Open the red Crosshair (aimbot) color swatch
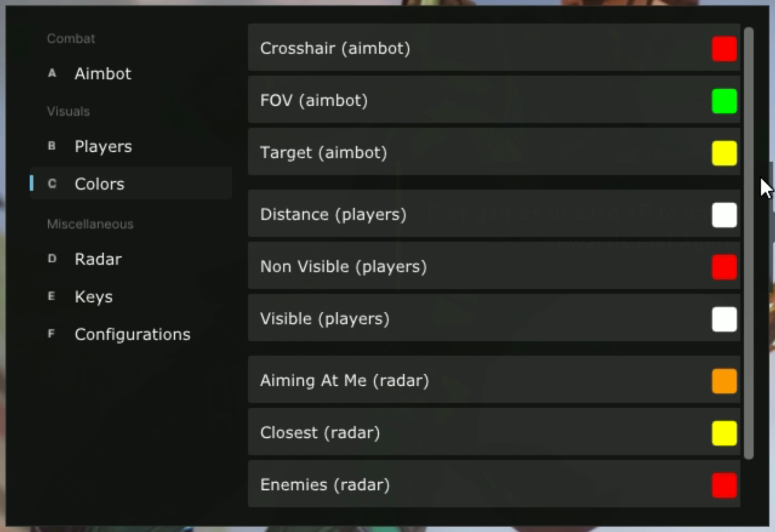 pyautogui.click(x=724, y=49)
